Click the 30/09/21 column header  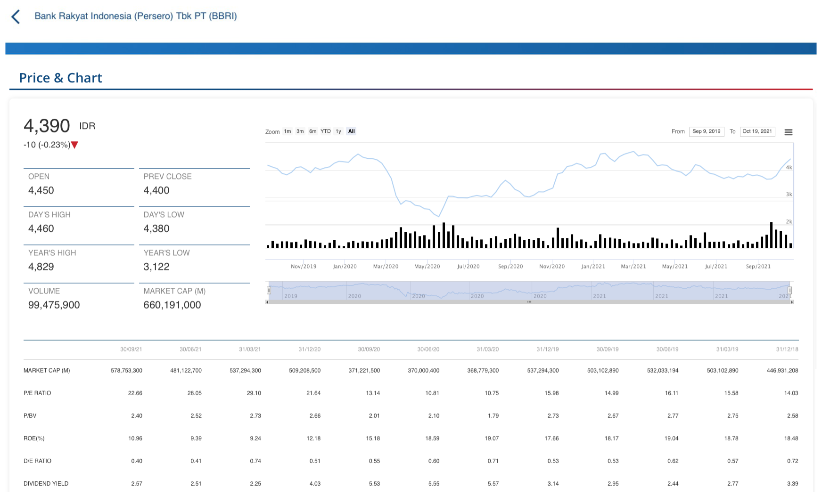pos(131,350)
